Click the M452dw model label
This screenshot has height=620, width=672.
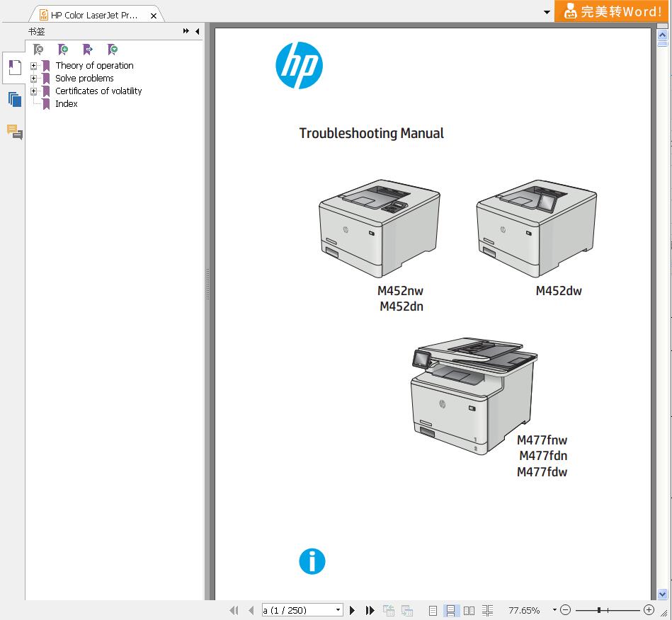click(x=559, y=291)
